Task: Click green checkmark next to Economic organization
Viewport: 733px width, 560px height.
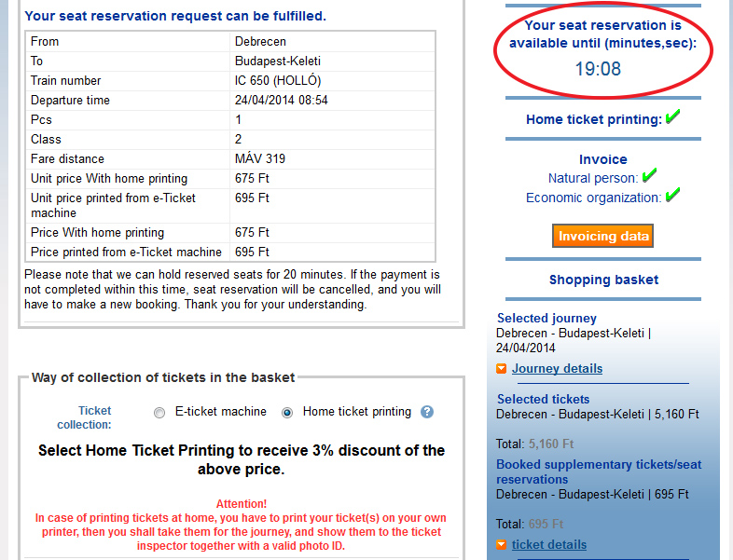Action: pos(672,195)
